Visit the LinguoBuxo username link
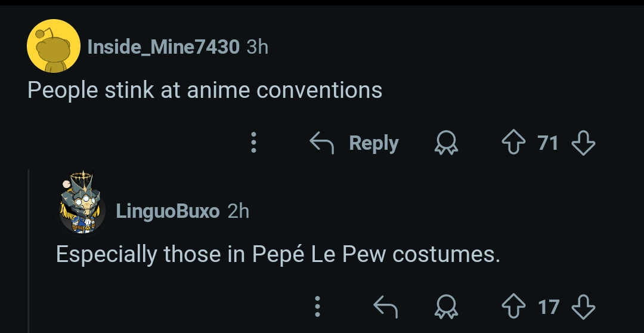 point(168,211)
